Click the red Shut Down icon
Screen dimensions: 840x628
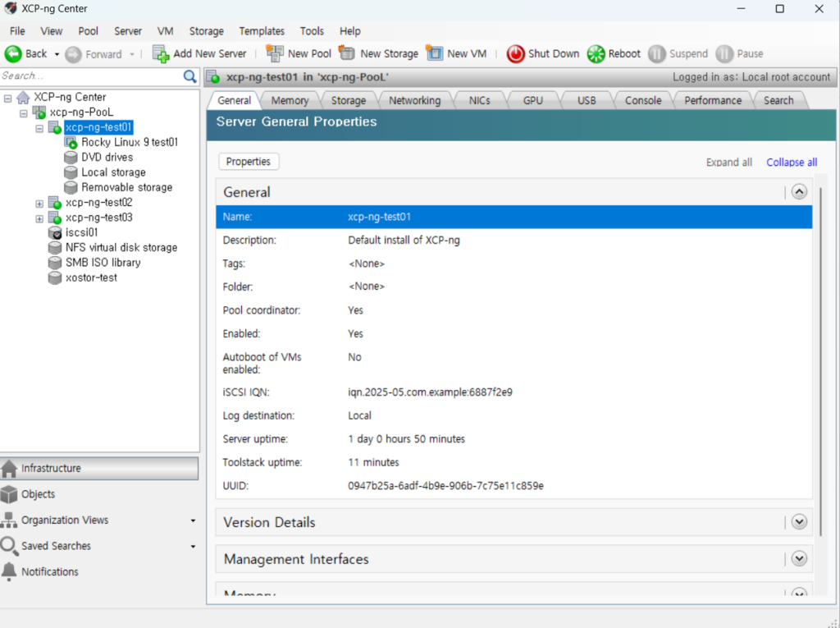[x=515, y=53]
